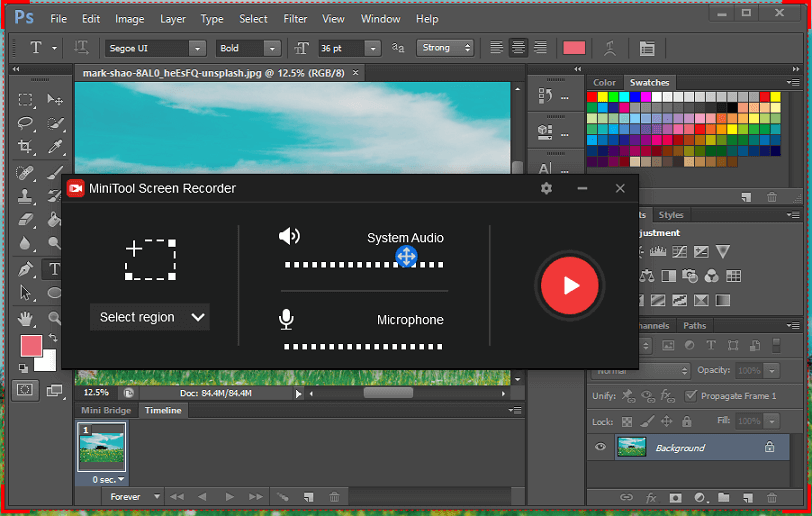Toggle Propagate Frame 1 checkbox
812x516 pixels.
click(690, 396)
